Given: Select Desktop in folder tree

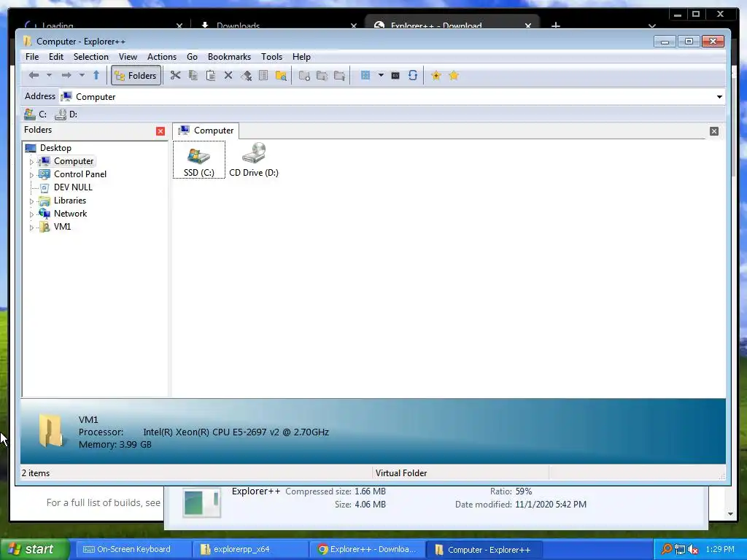Looking at the screenshot, I should 55,148.
